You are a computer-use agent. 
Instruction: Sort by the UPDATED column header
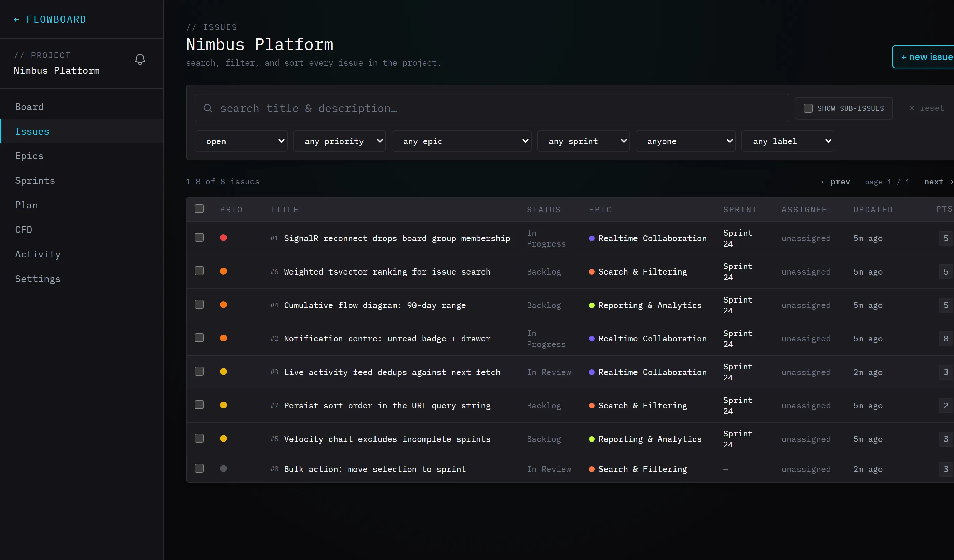click(873, 210)
